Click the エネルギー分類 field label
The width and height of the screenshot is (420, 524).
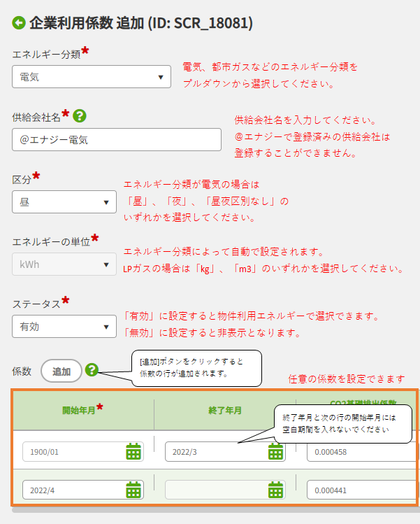(x=46, y=54)
